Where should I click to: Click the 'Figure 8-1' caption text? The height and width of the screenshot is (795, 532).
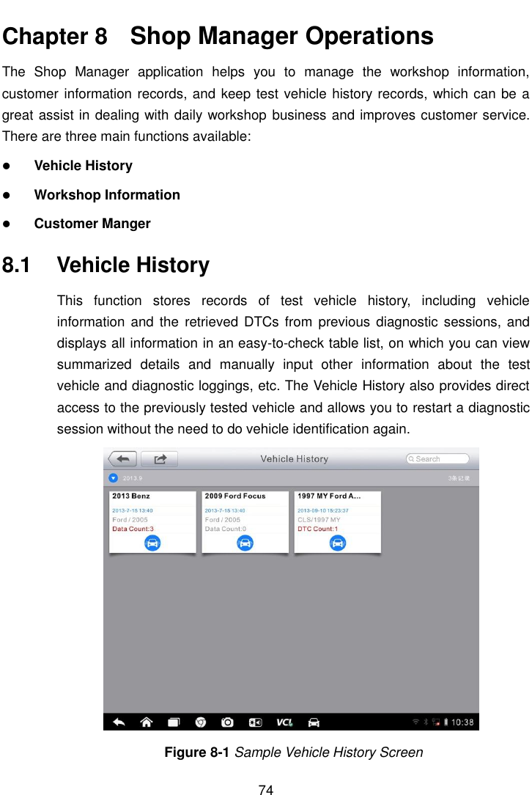click(294, 752)
